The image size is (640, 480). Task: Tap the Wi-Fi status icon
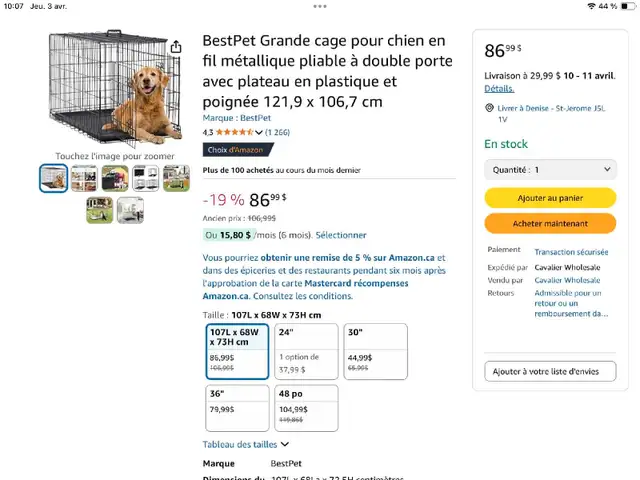(x=591, y=6)
